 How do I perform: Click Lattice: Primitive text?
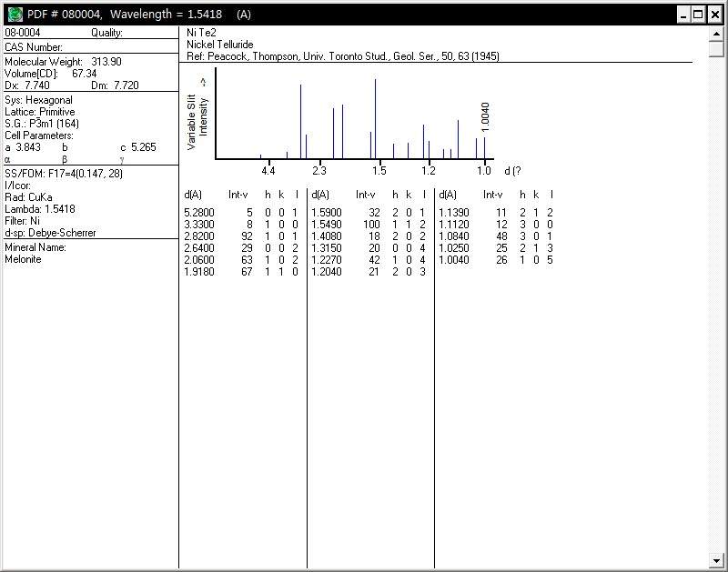(x=39, y=112)
